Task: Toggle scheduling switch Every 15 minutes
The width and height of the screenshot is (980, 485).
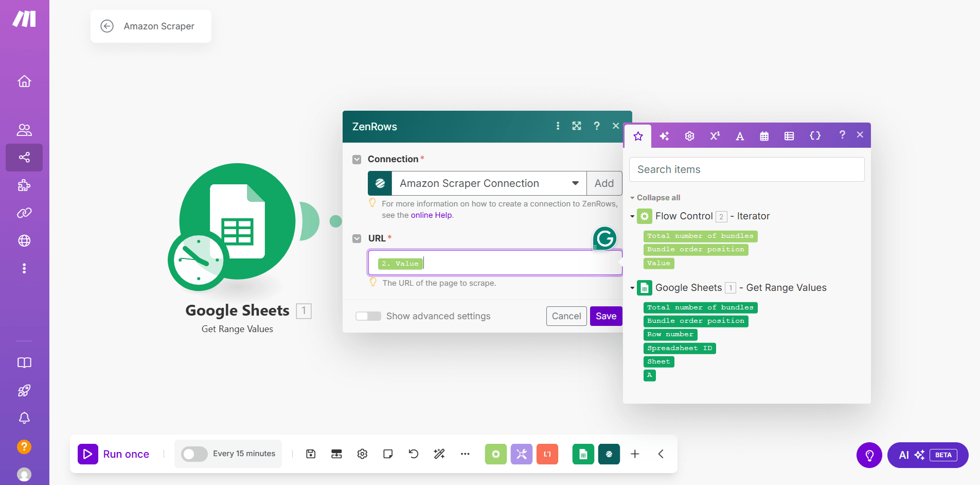Action: [194, 454]
